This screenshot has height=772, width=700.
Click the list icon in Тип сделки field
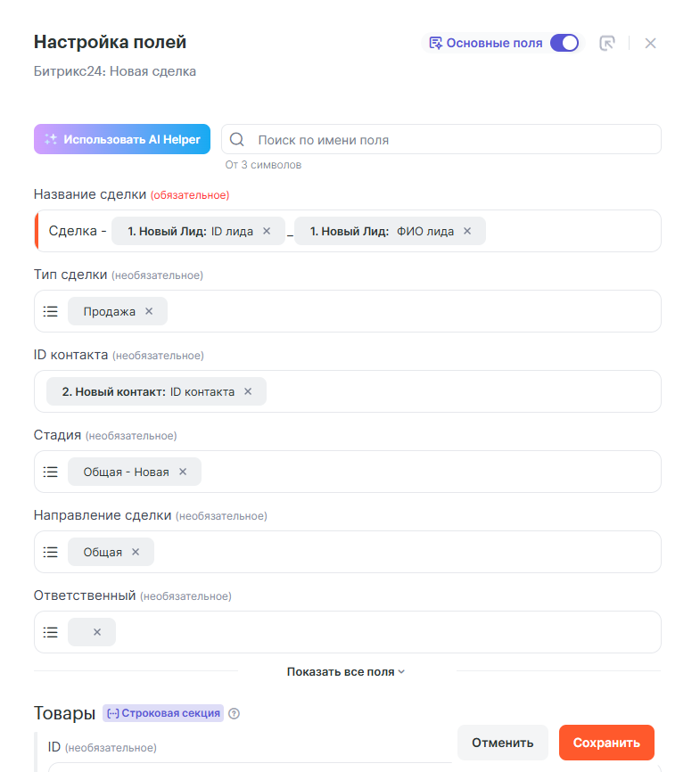(x=51, y=311)
